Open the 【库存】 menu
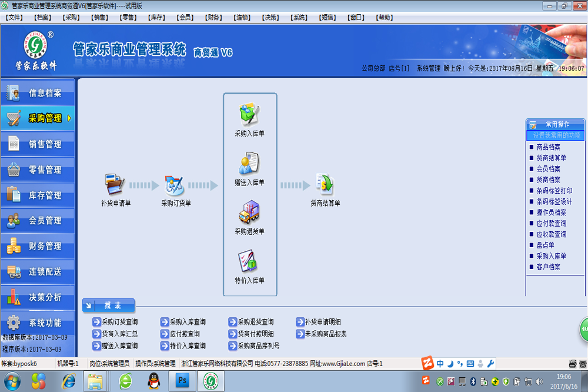The image size is (588, 392). [156, 17]
